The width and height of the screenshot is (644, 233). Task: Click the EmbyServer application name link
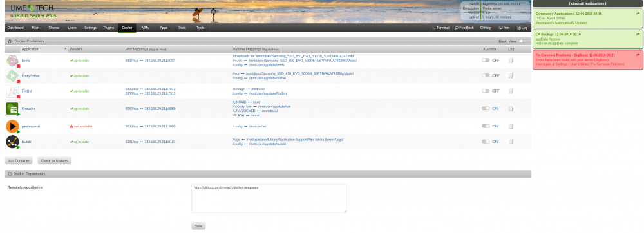point(31,76)
